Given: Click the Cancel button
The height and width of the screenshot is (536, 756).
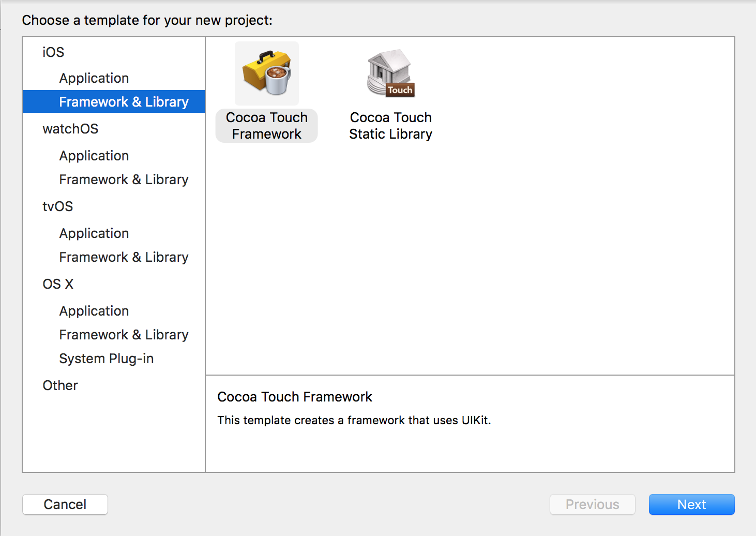Looking at the screenshot, I should click(x=65, y=504).
